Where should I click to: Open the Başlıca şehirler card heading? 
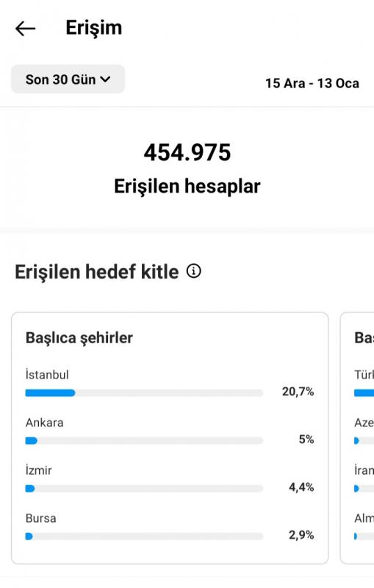(79, 338)
